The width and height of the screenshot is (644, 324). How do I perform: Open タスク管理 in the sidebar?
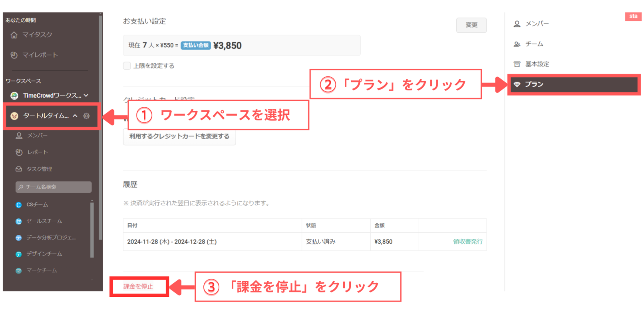(x=39, y=169)
